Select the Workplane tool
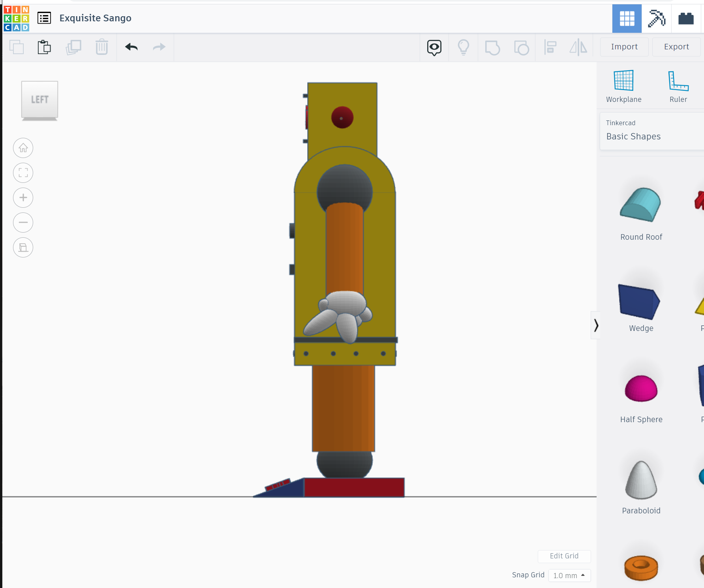 [624, 86]
